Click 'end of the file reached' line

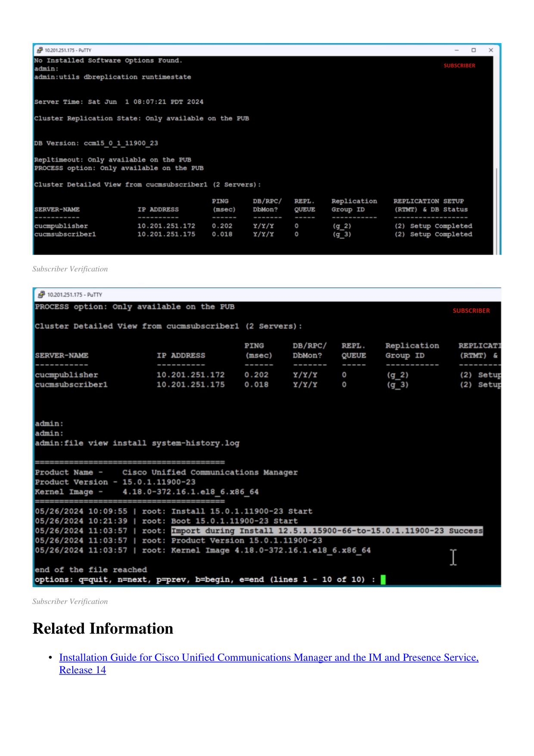click(91, 570)
